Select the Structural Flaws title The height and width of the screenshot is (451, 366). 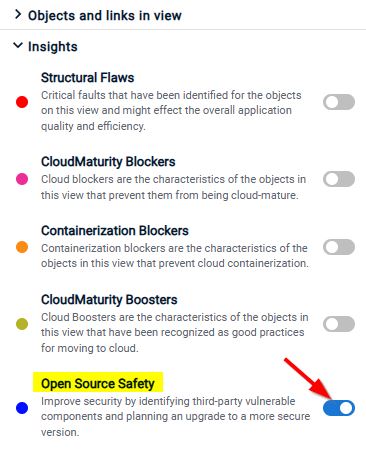(x=87, y=78)
